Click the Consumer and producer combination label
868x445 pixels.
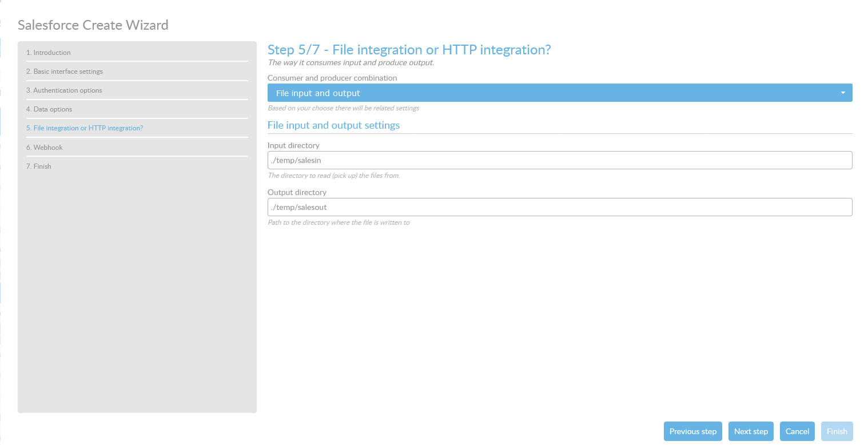coord(332,78)
